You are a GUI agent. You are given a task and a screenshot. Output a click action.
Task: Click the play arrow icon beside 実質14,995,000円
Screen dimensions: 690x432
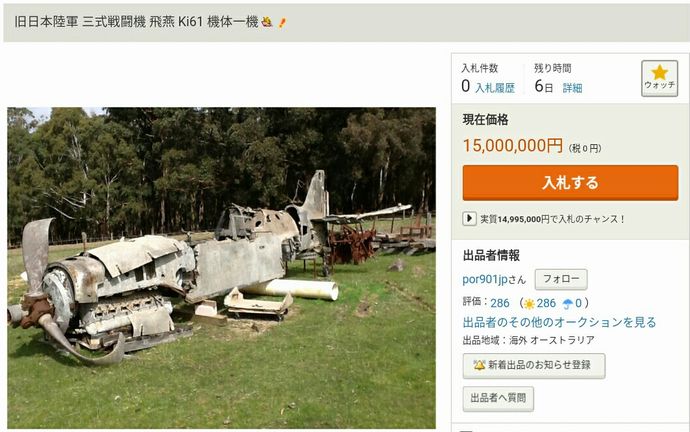pos(469,218)
